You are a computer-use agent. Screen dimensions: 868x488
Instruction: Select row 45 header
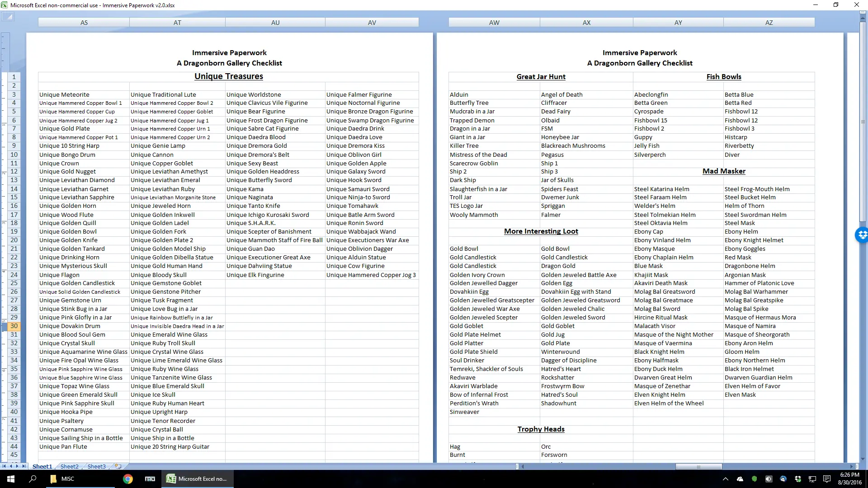click(14, 455)
